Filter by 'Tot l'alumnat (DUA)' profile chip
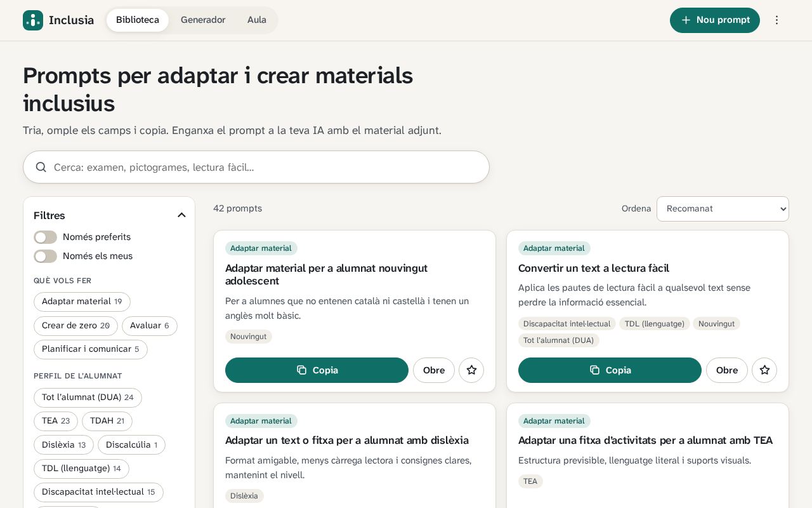Image resolution: width=812 pixels, height=508 pixels. click(x=88, y=398)
